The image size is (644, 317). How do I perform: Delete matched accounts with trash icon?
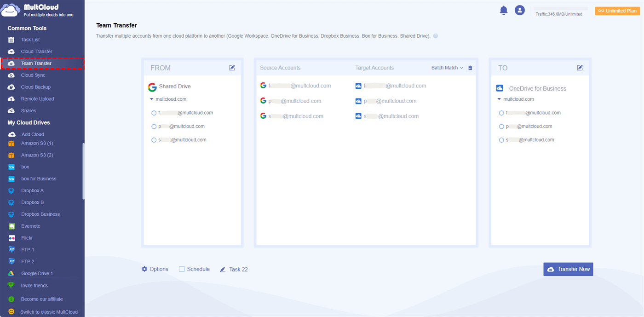click(470, 68)
